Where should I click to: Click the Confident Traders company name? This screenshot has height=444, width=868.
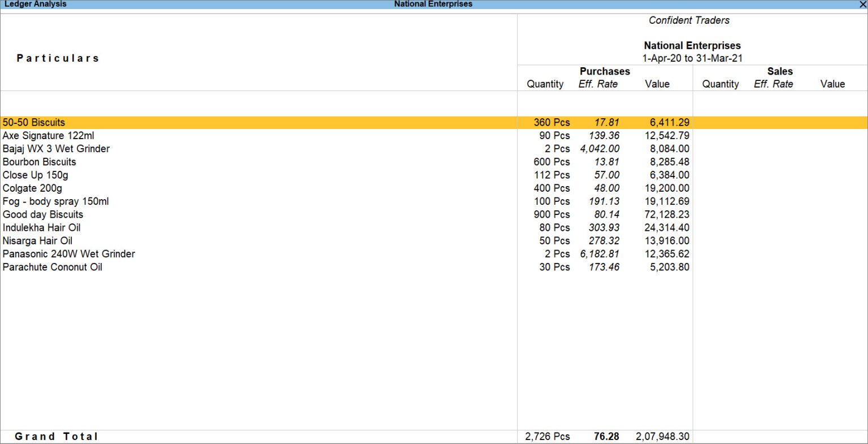click(x=689, y=20)
